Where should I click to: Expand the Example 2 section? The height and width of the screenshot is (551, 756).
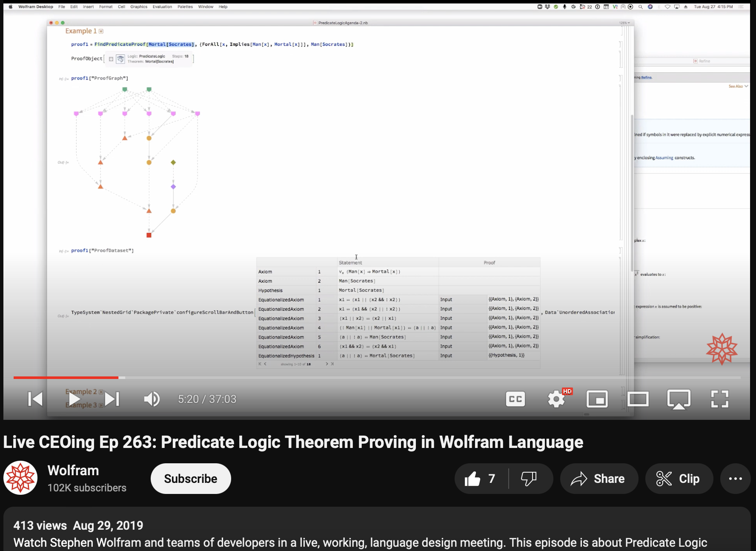tap(101, 392)
